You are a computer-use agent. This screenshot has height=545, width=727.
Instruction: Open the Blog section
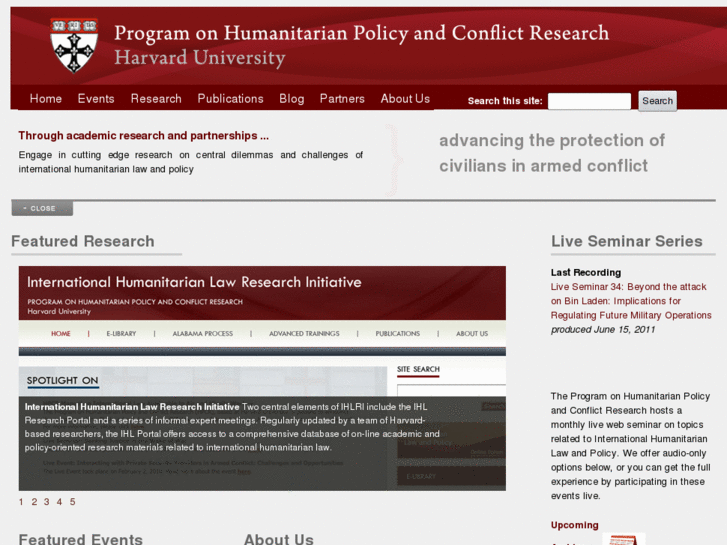click(292, 99)
